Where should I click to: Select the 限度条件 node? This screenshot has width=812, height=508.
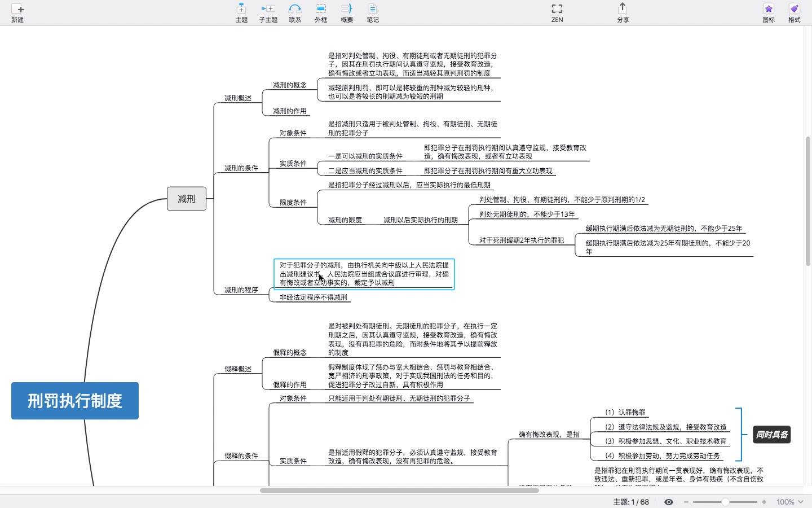[293, 203]
